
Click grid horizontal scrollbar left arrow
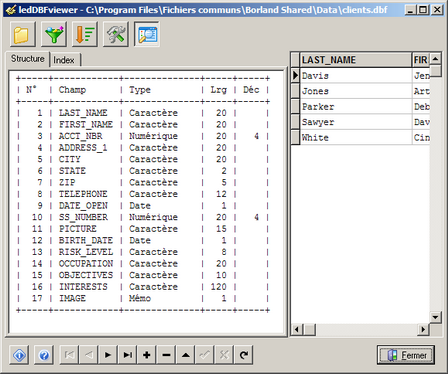[x=297, y=330]
